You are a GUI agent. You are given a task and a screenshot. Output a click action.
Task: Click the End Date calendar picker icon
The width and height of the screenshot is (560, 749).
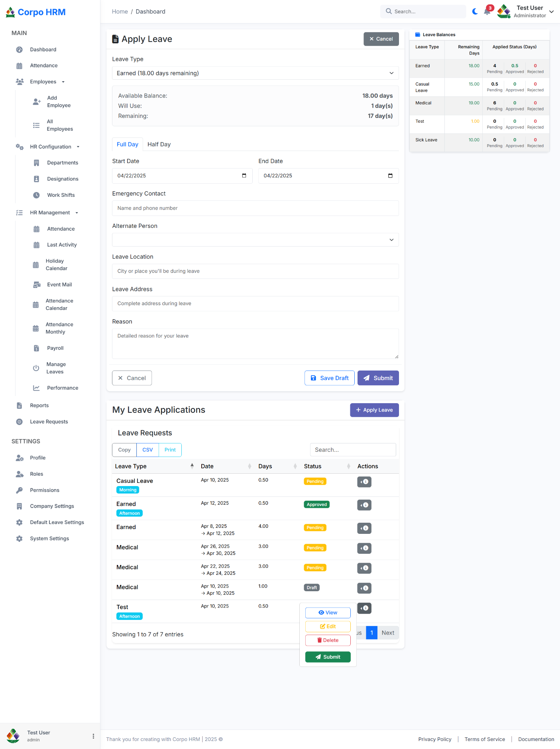tap(390, 176)
